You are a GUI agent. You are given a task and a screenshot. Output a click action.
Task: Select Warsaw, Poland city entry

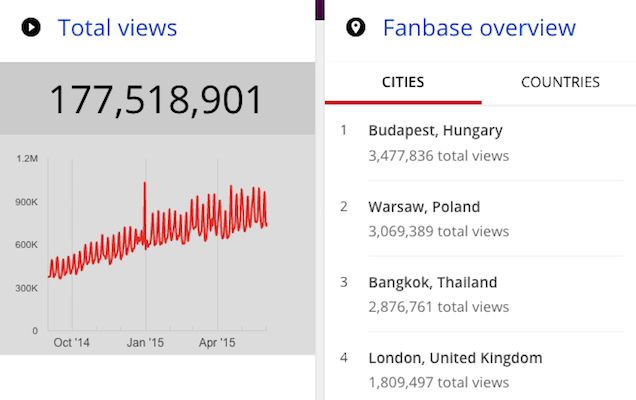[x=424, y=207]
